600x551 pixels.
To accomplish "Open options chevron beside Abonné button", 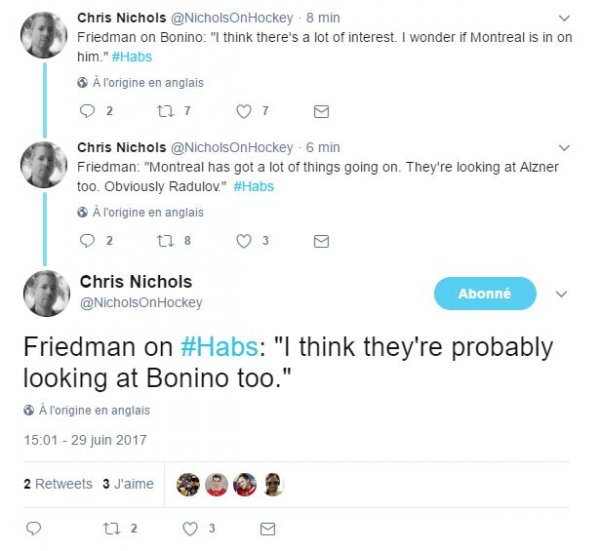I will 561,294.
